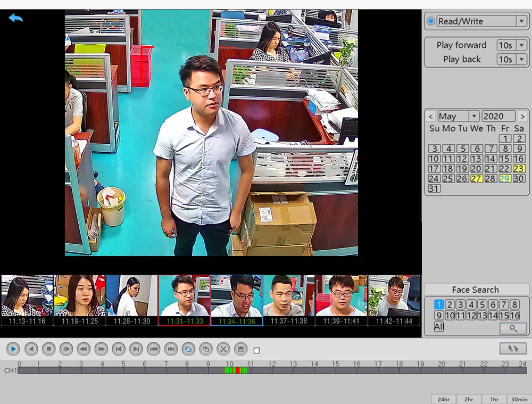Click the stop playback button
Image resolution: width=532 pixels, height=404 pixels.
point(48,349)
